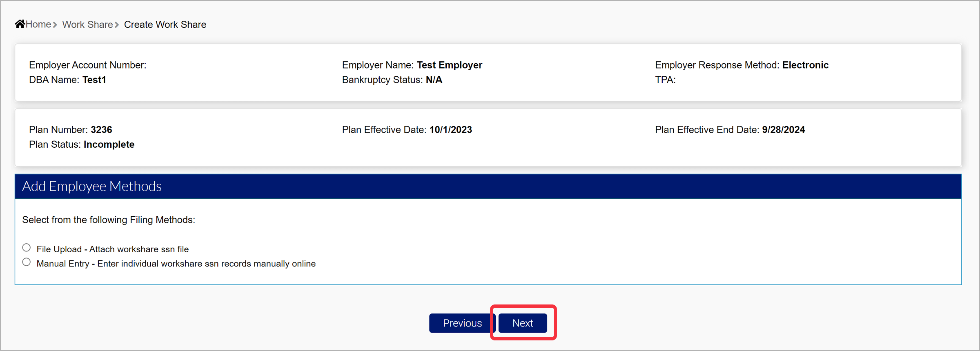Click the Plan Effective End Date 9/28/2024
The image size is (980, 351).
[x=783, y=130]
